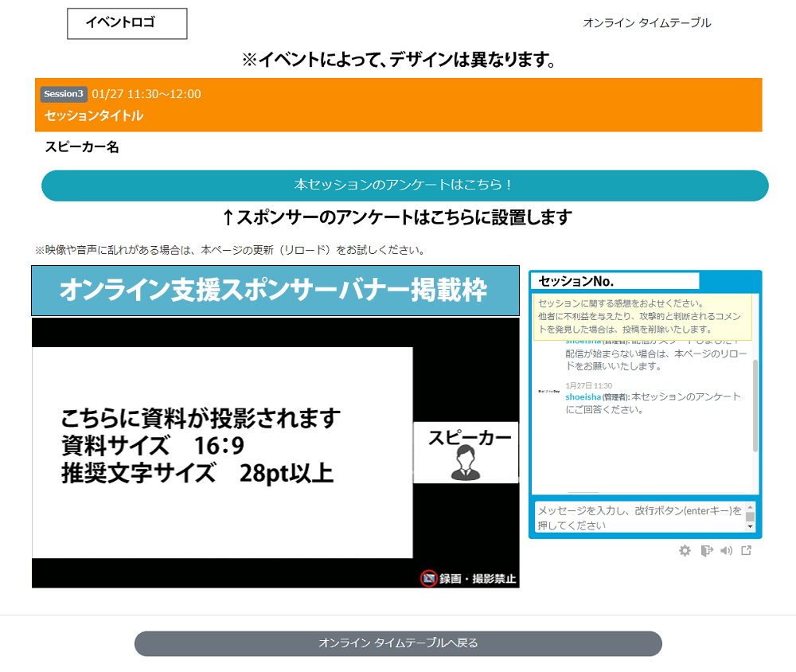Open chat in a new window via popout icon
The image size is (796, 672).
(x=747, y=550)
